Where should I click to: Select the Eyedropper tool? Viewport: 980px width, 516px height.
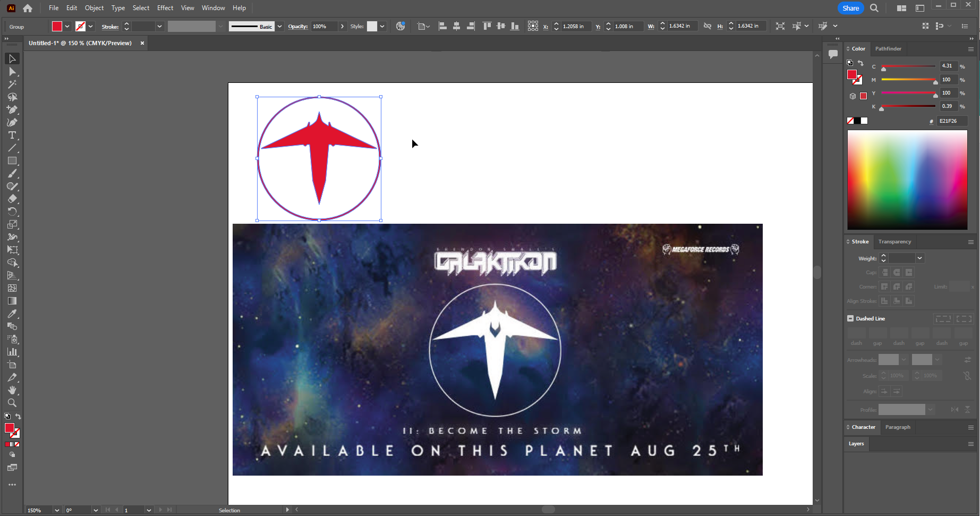(x=12, y=314)
